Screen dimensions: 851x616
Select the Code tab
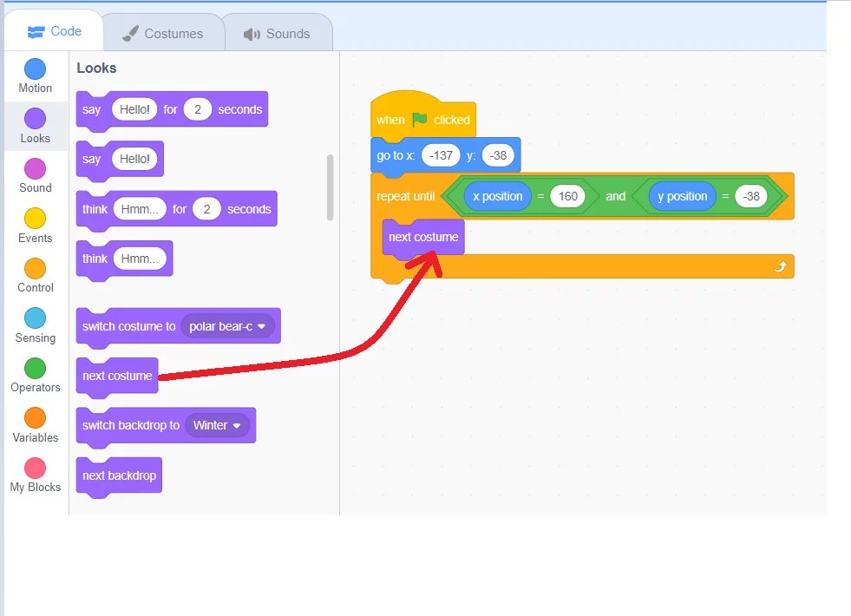54,30
